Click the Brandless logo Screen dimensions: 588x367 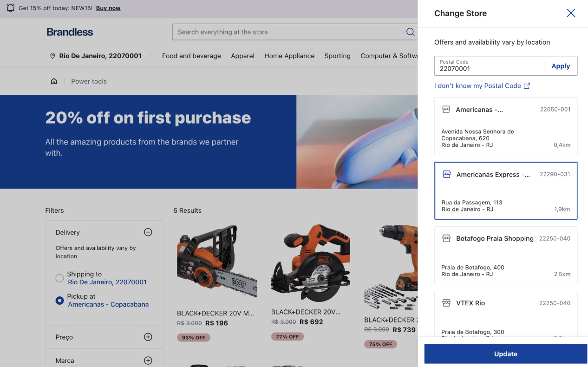[70, 32]
